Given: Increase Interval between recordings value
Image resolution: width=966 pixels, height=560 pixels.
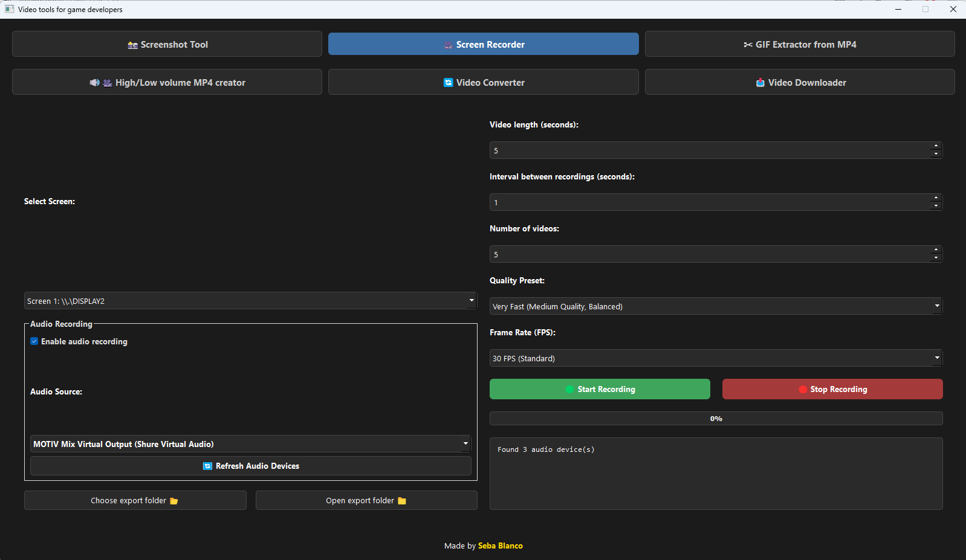Looking at the screenshot, I should (x=936, y=198).
